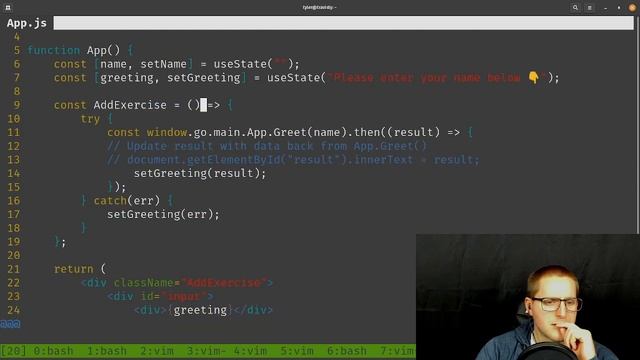Click 'setGreeting(err);' on line 17
The image size is (640, 360).
(x=163, y=214)
